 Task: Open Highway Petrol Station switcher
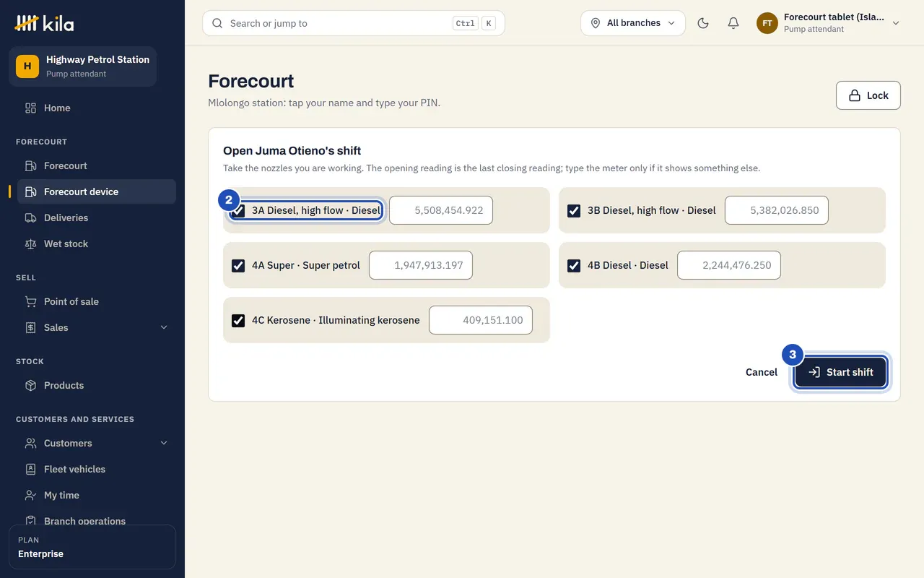pyautogui.click(x=82, y=66)
